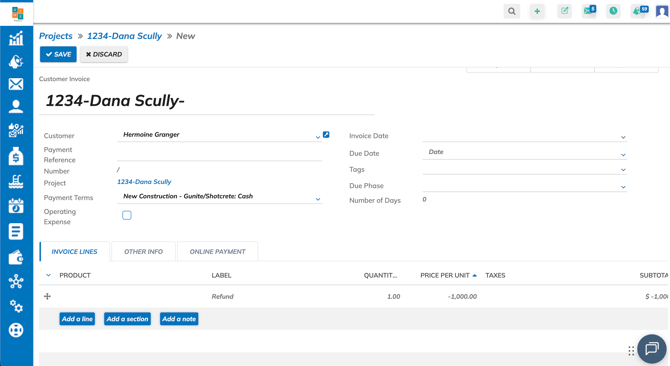Open the chat bubble widget
670x366 pixels.
pos(652,348)
